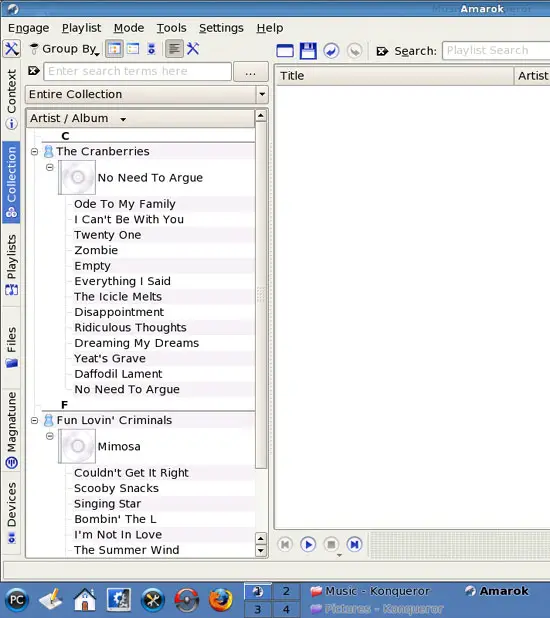Collapse the No Need To Argue album node

click(50, 167)
